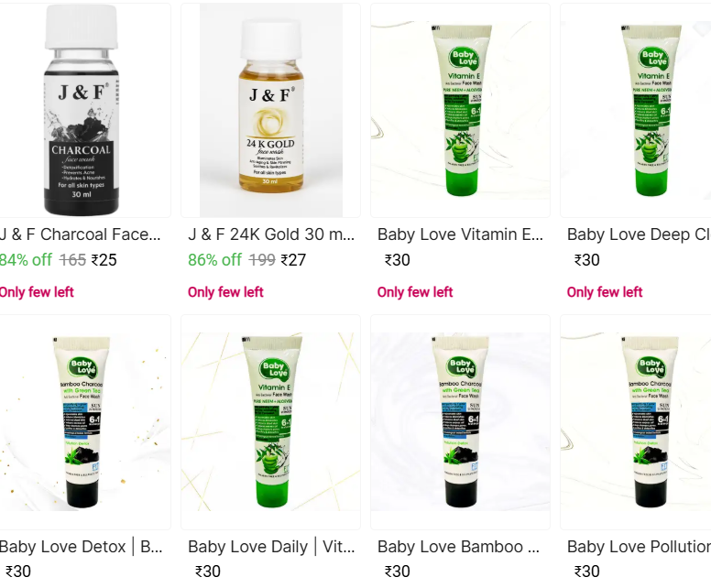Click the 86% off ₹27 price line

[x=247, y=260]
